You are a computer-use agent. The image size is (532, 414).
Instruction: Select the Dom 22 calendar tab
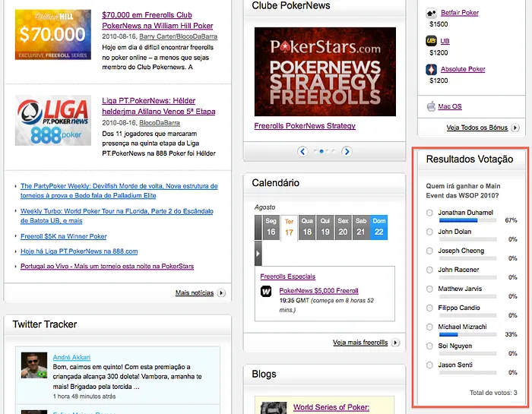pos(378,227)
